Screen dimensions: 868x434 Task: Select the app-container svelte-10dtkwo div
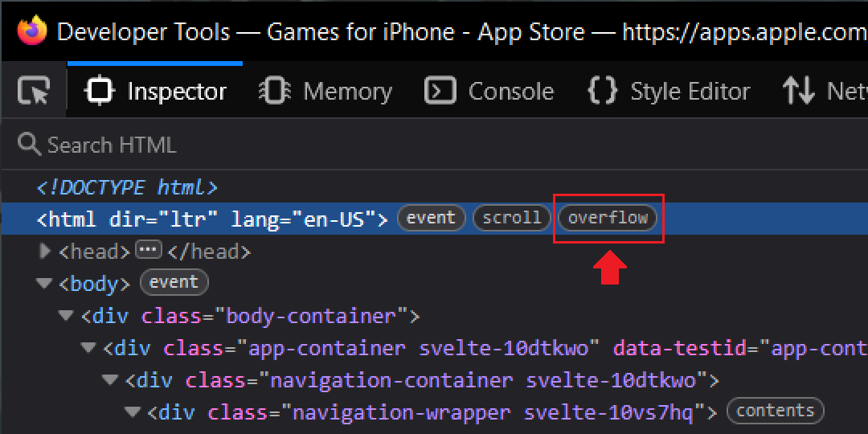485,348
